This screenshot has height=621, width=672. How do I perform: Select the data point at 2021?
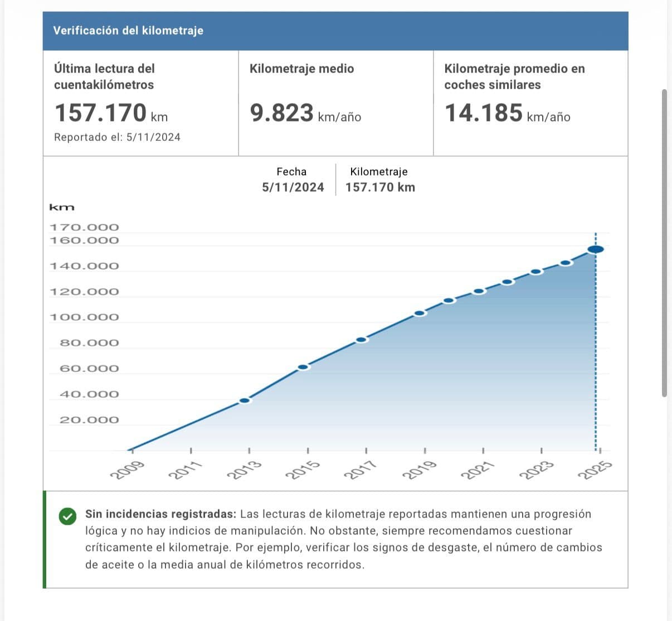tap(479, 291)
